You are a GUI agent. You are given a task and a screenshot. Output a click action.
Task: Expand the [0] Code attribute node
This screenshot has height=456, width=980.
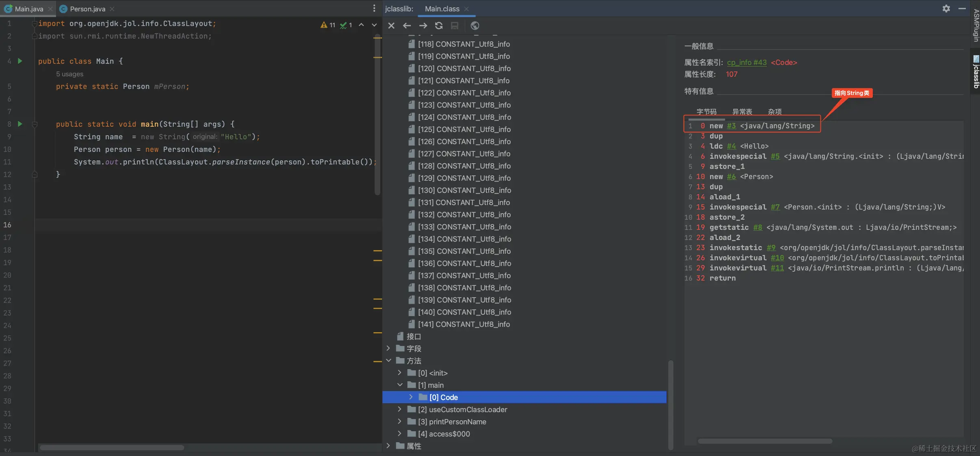point(411,397)
